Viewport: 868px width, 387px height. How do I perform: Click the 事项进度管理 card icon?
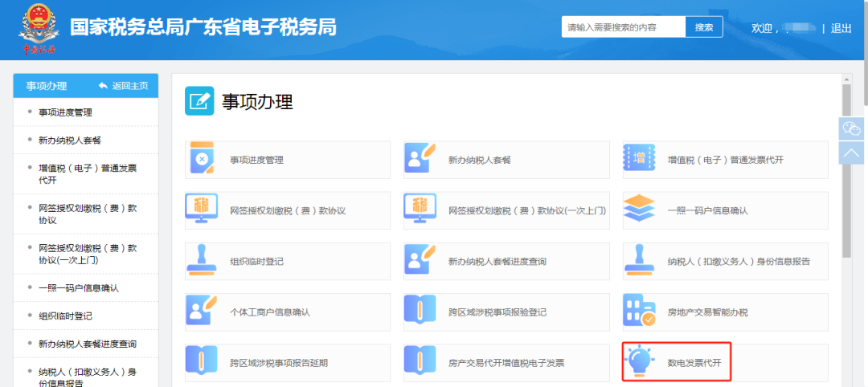click(x=202, y=157)
